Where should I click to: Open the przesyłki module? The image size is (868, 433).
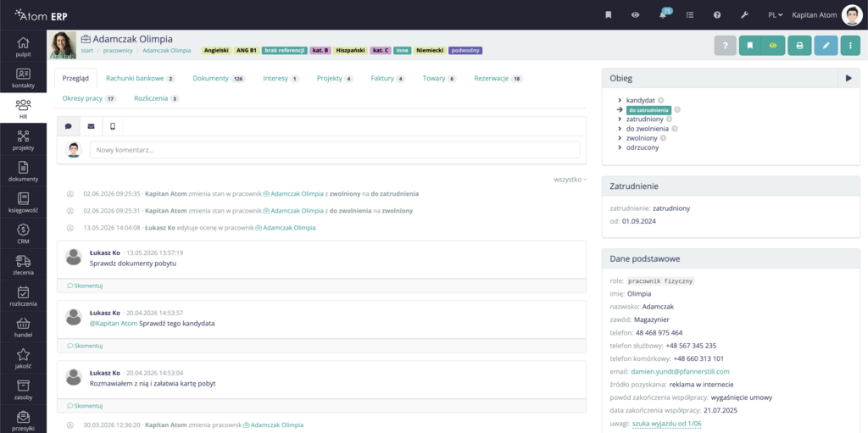click(x=23, y=419)
